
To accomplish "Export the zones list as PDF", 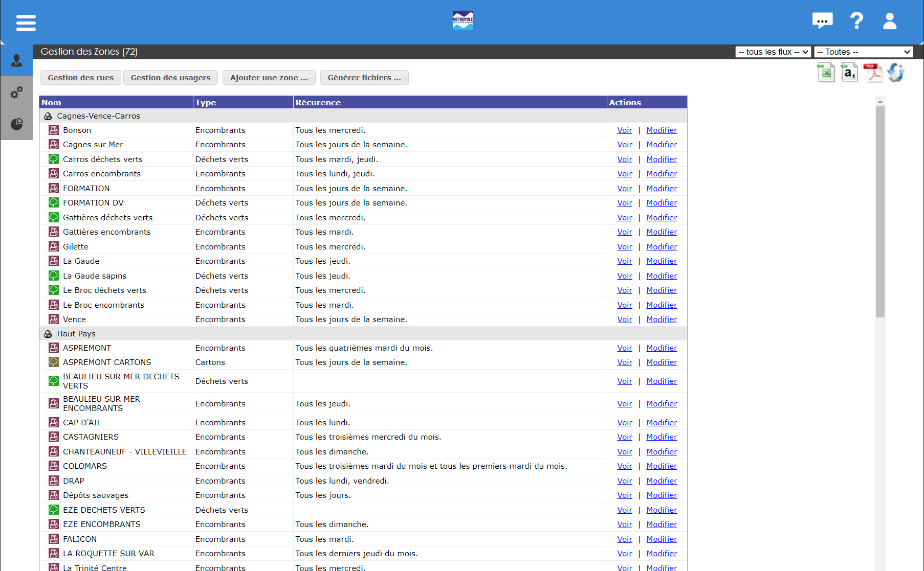I will tap(873, 73).
